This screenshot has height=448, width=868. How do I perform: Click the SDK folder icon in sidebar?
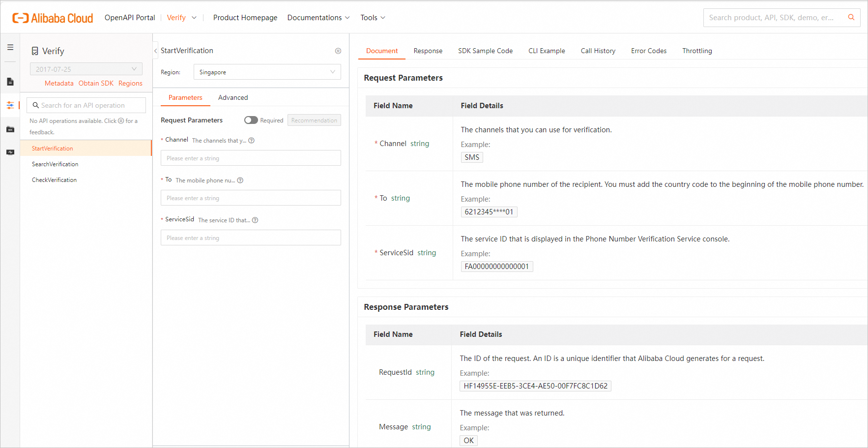[10, 129]
